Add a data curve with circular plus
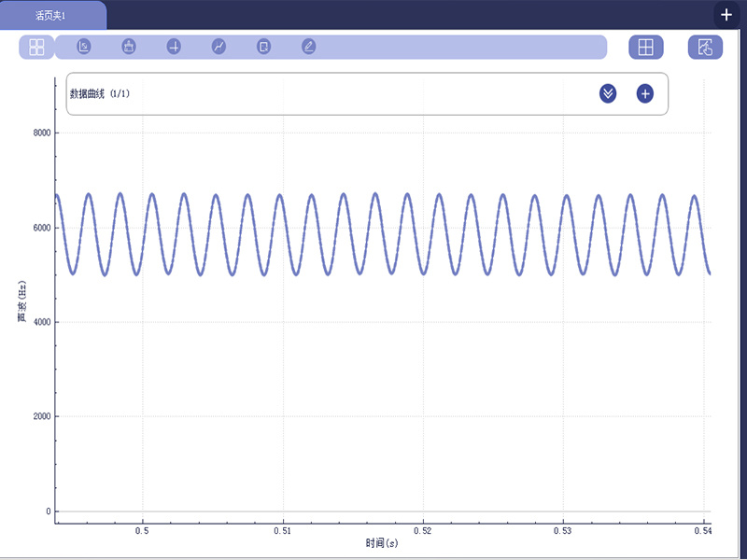 click(645, 94)
